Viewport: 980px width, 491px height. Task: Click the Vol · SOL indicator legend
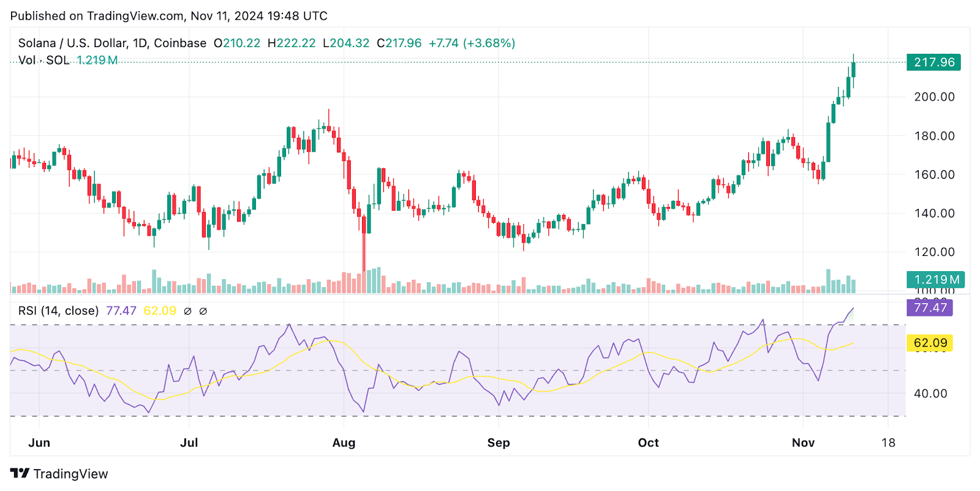pos(43,60)
